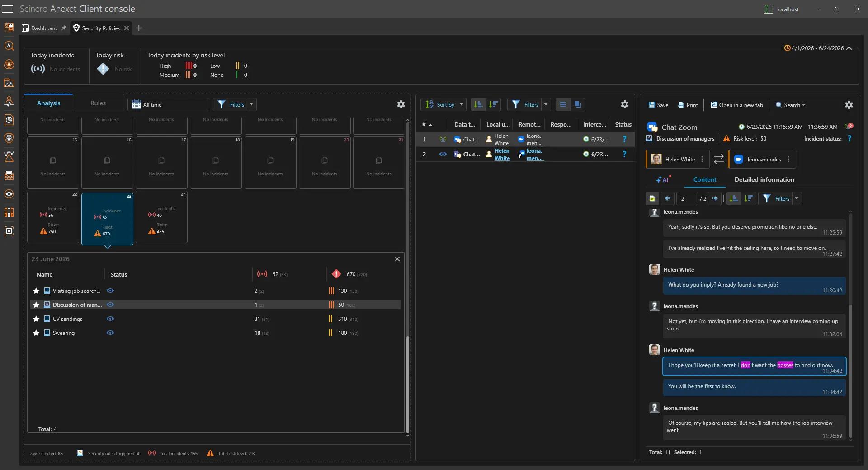Open the AI tab
The width and height of the screenshot is (868, 470).
[x=663, y=180]
